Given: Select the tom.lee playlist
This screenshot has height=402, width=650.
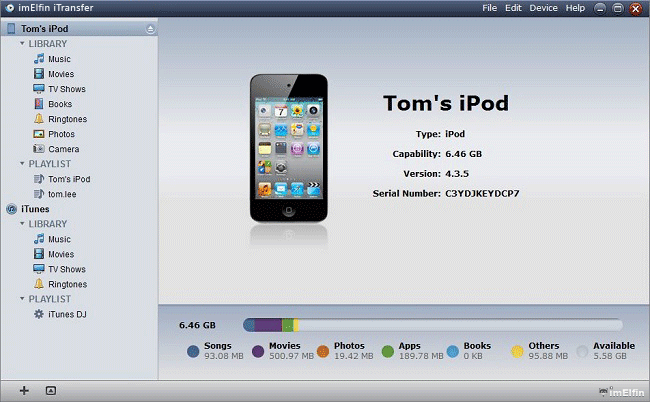Looking at the screenshot, I should click(62, 194).
